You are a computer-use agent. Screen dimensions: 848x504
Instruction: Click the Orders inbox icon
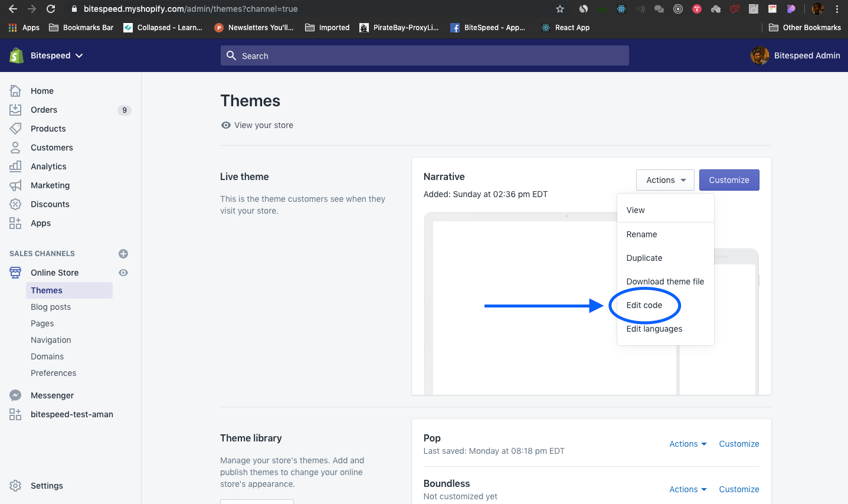(x=15, y=110)
